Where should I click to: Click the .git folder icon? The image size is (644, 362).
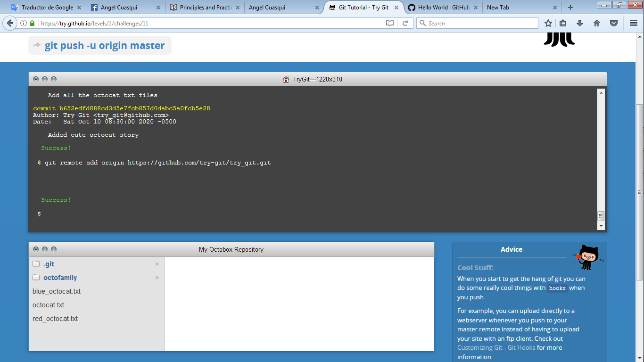pyautogui.click(x=36, y=264)
